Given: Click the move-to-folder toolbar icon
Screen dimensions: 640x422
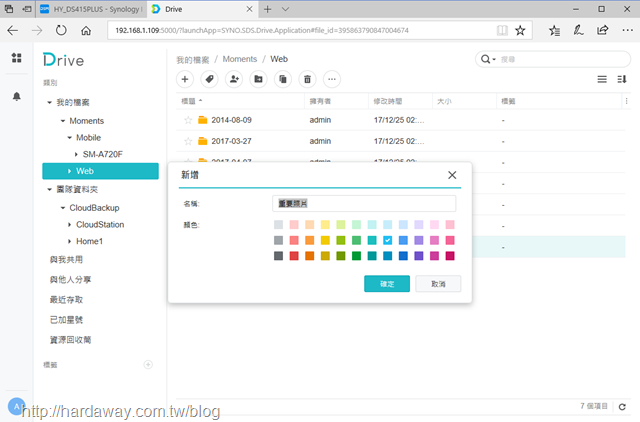Looking at the screenshot, I should [258, 79].
